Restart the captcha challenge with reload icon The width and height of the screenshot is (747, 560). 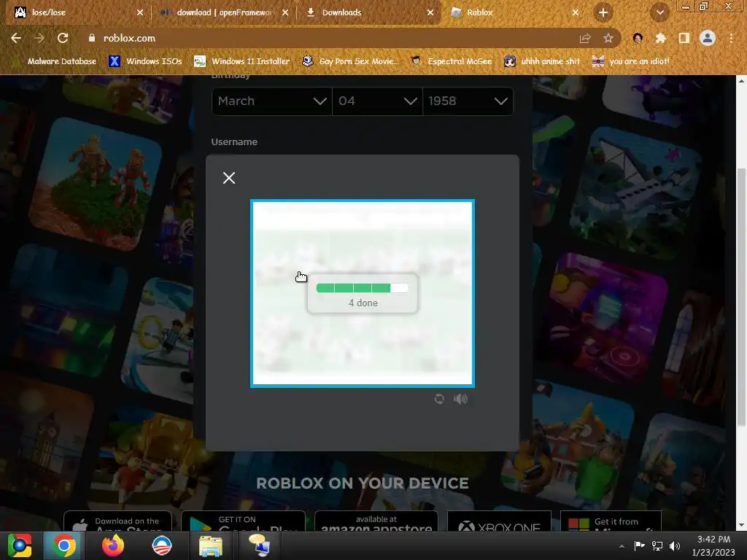pyautogui.click(x=439, y=399)
